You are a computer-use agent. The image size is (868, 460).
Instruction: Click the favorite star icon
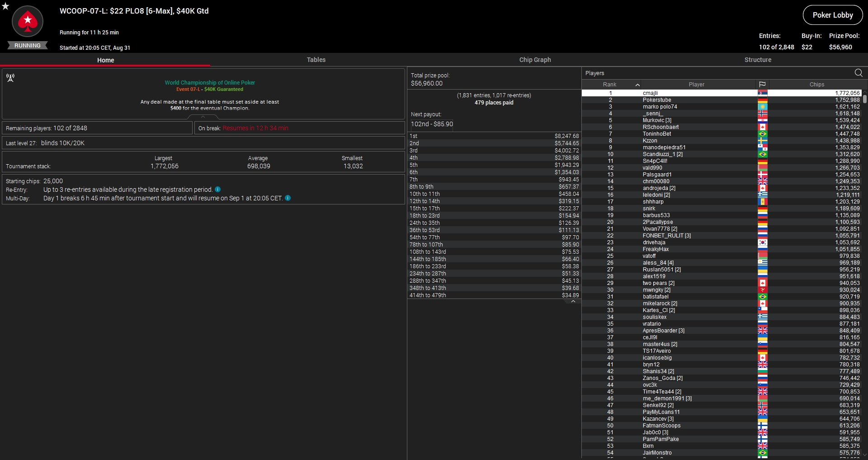click(x=5, y=6)
